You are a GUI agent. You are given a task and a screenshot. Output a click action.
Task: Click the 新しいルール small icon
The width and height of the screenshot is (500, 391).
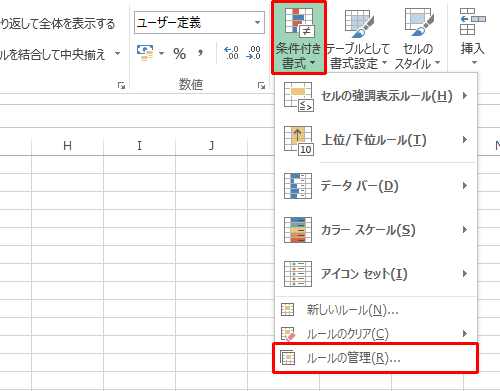click(287, 309)
